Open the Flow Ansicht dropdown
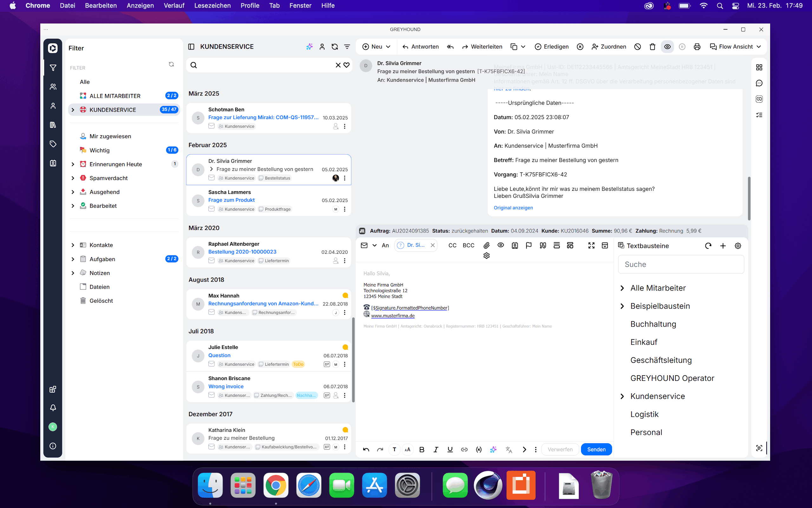The height and width of the screenshot is (508, 812). [736, 47]
